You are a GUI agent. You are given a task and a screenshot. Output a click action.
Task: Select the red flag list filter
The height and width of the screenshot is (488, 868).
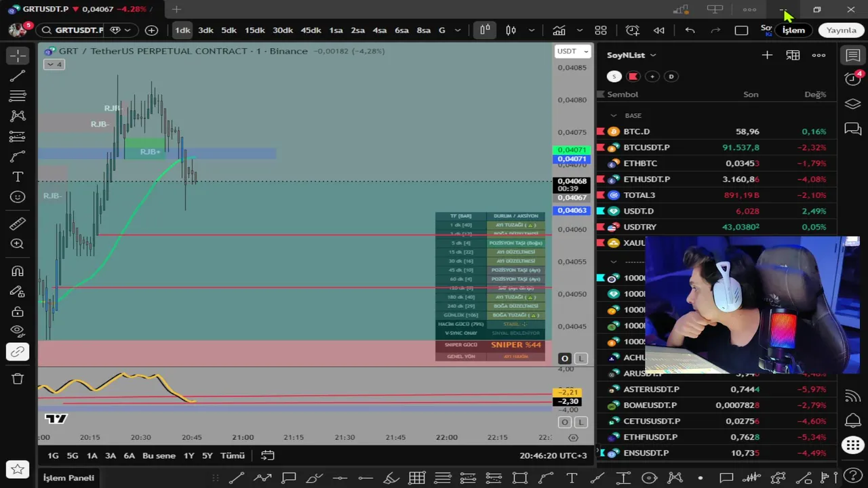(x=633, y=76)
